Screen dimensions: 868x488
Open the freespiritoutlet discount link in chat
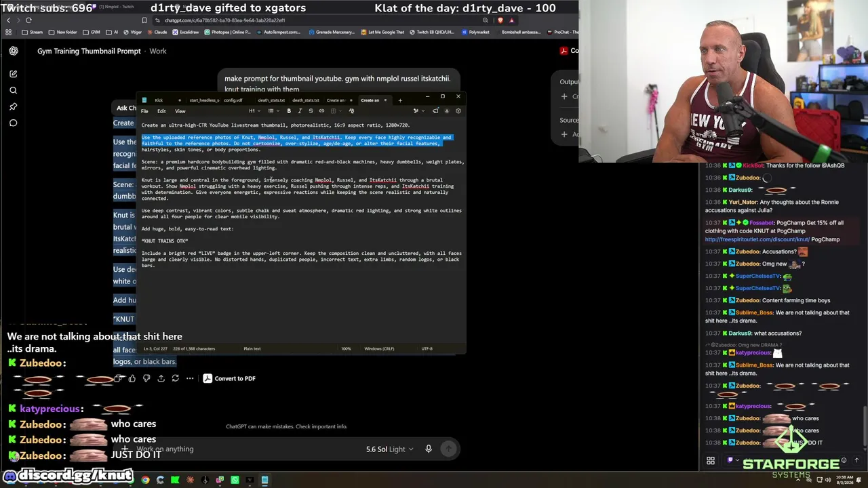[757, 239]
